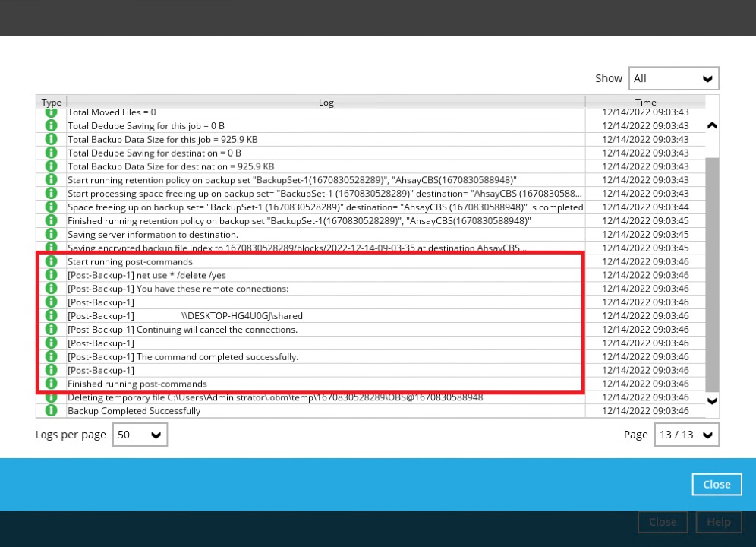Open the Logs per page dropdown

[x=140, y=435]
